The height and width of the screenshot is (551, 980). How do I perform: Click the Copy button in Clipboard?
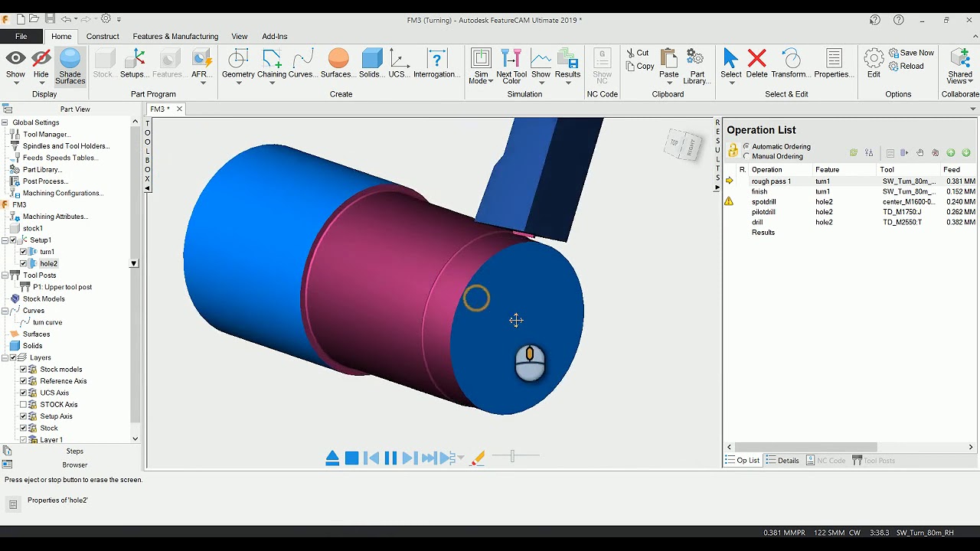(x=639, y=67)
